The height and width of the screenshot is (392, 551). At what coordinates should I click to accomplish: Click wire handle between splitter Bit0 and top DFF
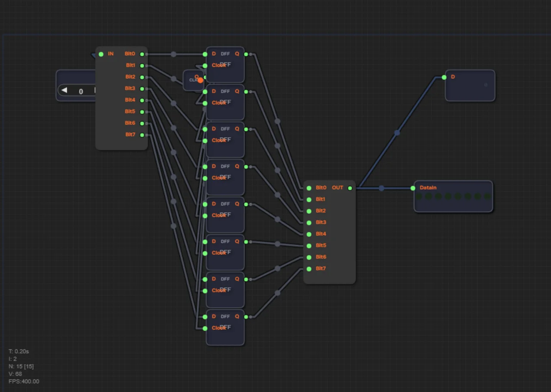(x=173, y=54)
